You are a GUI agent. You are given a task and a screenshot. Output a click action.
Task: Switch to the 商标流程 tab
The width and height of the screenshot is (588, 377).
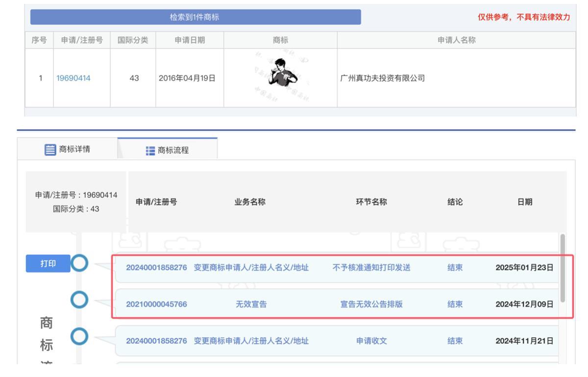167,150
